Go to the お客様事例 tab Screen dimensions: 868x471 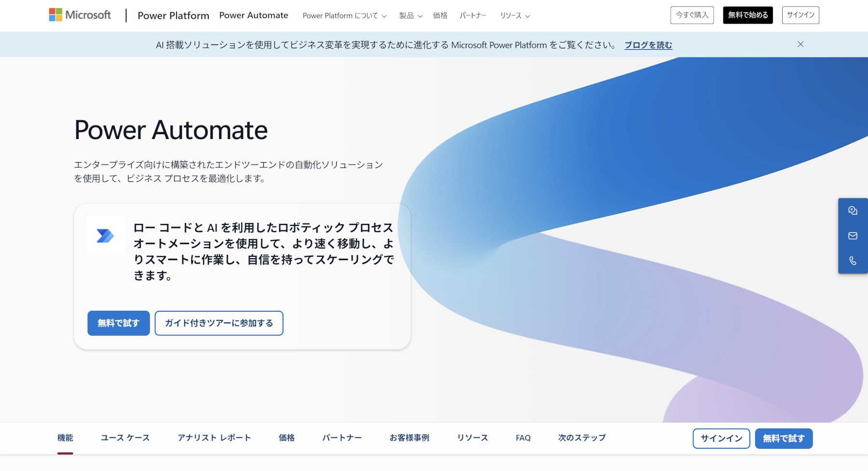pyautogui.click(x=409, y=438)
